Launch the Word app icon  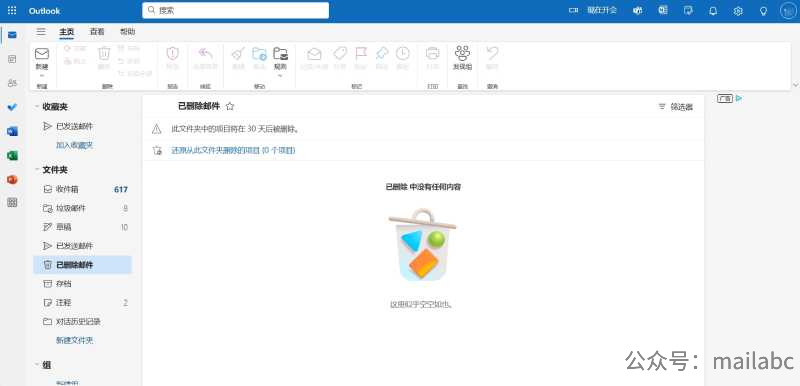[x=12, y=132]
